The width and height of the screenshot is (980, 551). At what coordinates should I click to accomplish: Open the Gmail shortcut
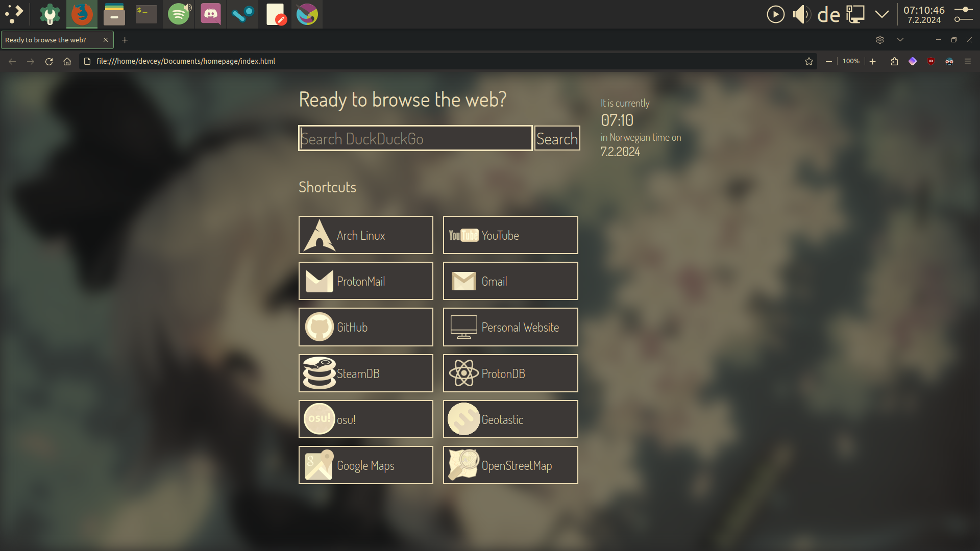point(510,281)
